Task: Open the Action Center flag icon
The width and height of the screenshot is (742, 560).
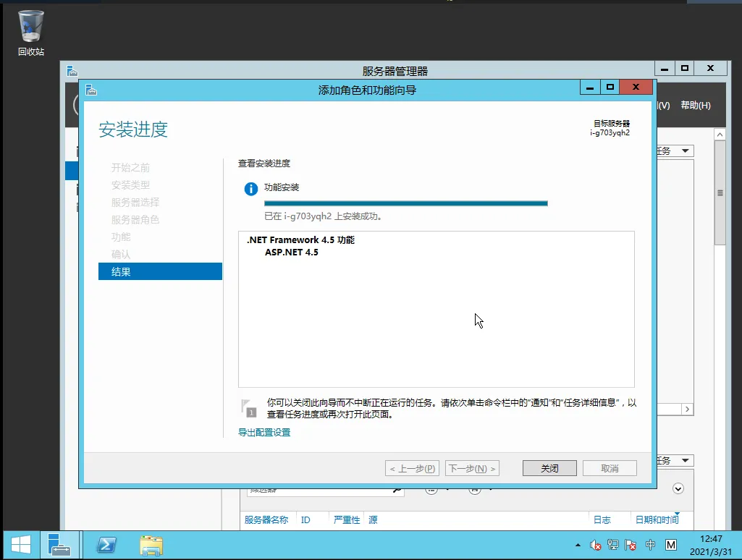Action: (631, 545)
